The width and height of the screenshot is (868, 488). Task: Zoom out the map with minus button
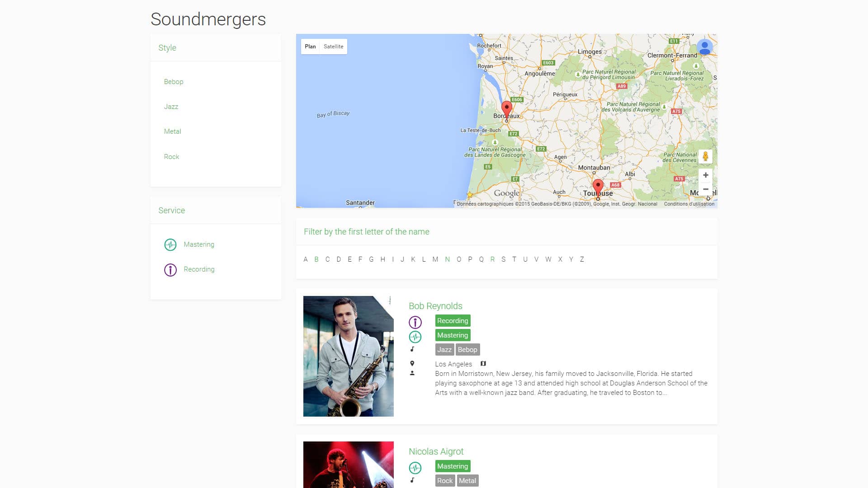[705, 189]
